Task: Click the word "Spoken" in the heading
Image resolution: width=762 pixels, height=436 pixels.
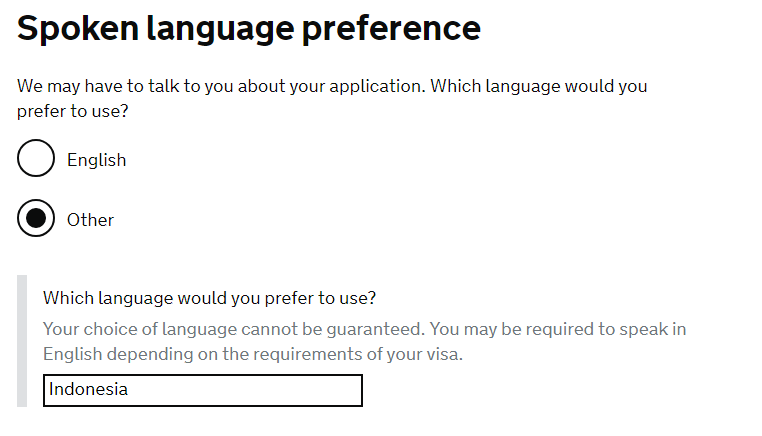Action: [x=77, y=28]
